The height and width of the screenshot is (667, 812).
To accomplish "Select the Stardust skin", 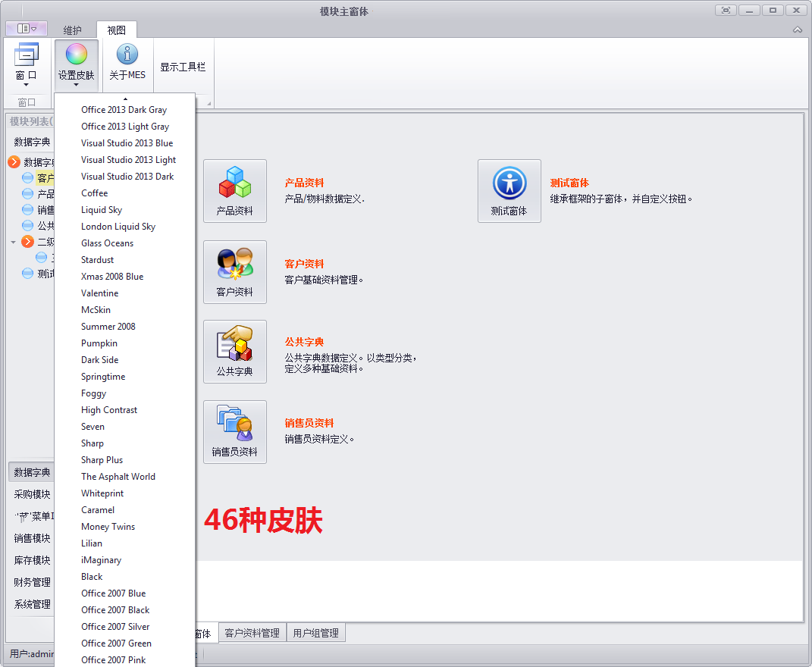I will pos(124,260).
